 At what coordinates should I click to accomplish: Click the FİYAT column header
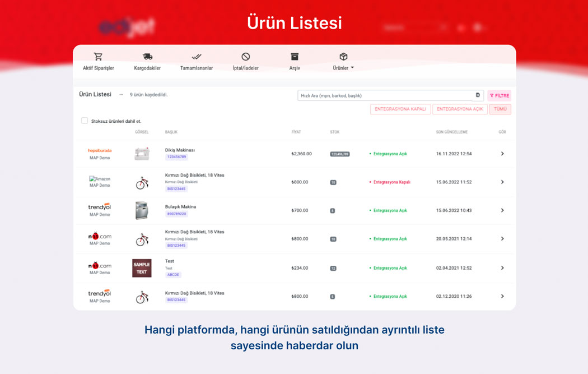tap(296, 132)
